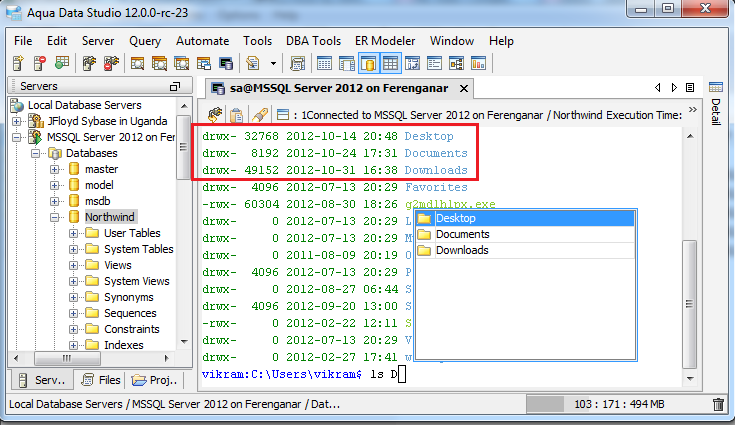Expand the shell toolbar overflow chevrons
The width and height of the screenshot is (735, 425).
coord(693,110)
